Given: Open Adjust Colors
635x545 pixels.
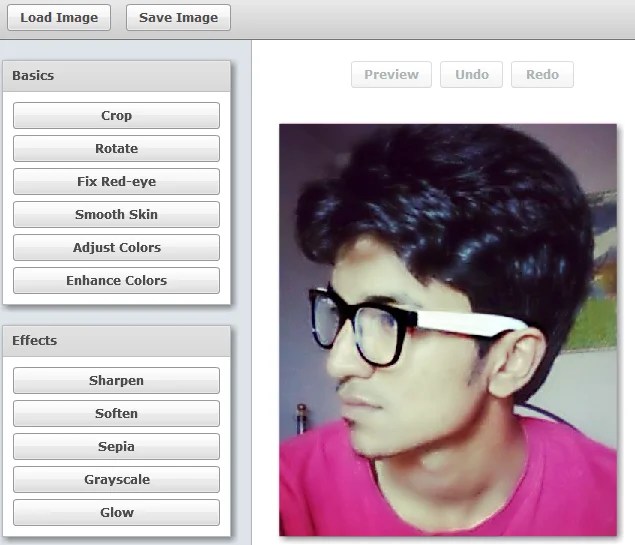Looking at the screenshot, I should pos(116,247).
